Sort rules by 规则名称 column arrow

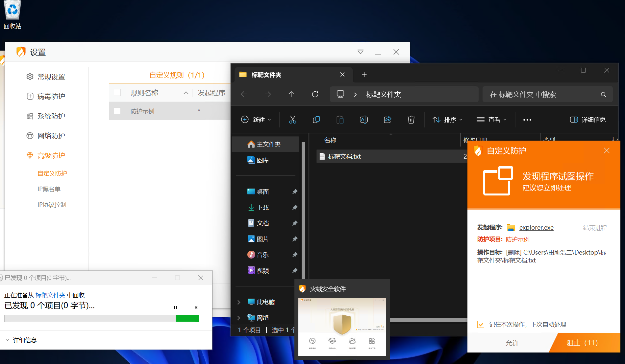(186, 93)
